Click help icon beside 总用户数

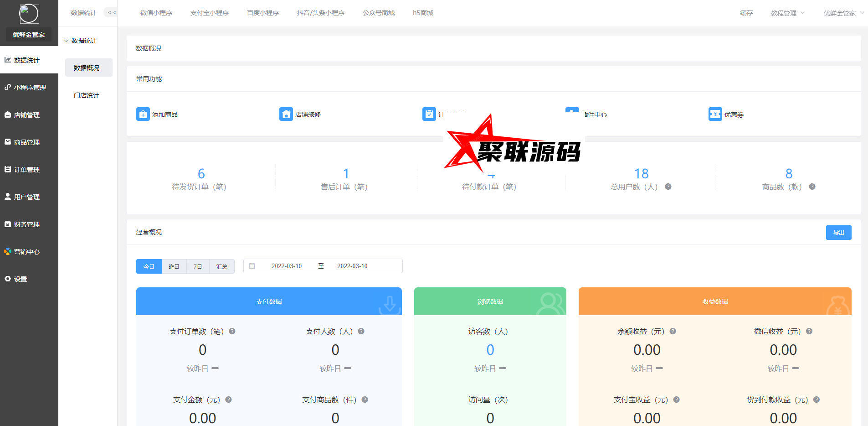coord(668,187)
